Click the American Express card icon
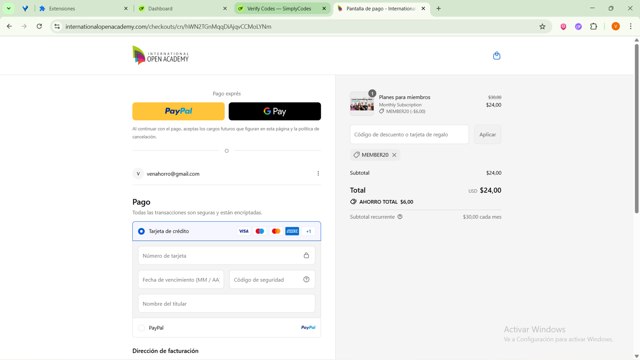Screen dimensions: 640x360 (x=292, y=231)
